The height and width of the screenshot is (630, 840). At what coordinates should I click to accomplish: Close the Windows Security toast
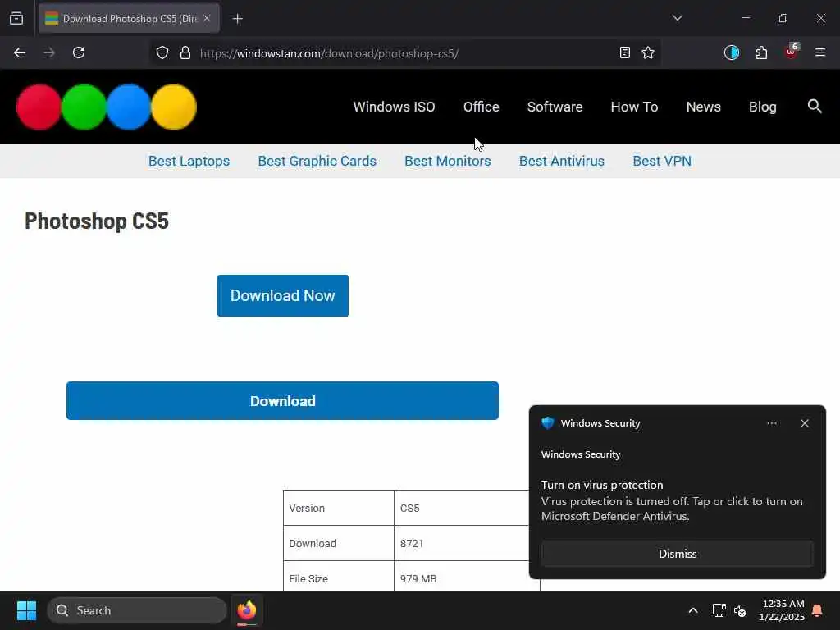tap(804, 423)
